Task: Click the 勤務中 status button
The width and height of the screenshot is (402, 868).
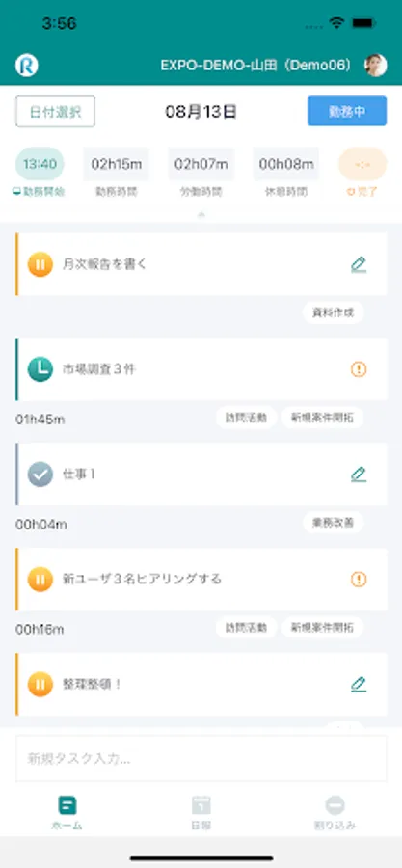Action: (x=347, y=111)
